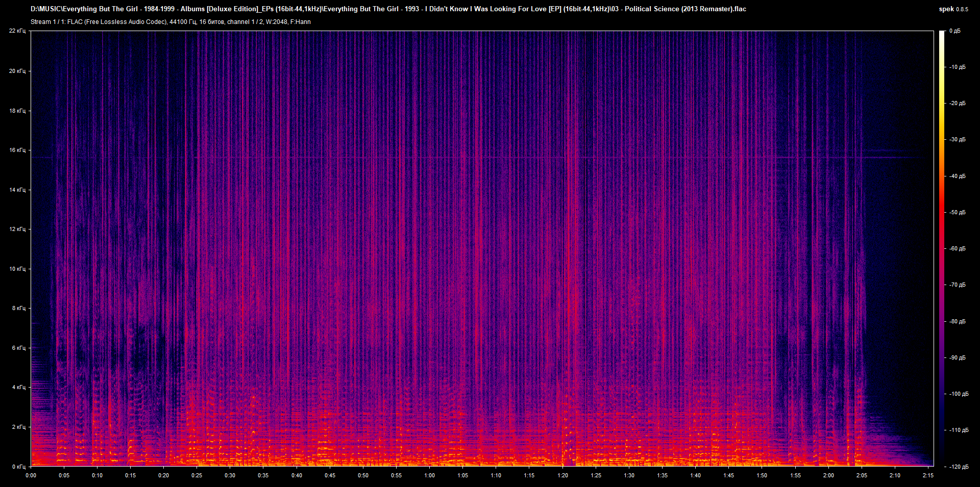Click the '-120 дБ' level scale label
Viewport: 980px width, 487px height.
(959, 467)
